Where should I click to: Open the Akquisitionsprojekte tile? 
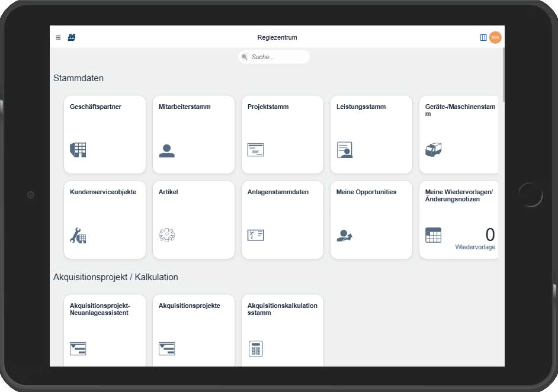coord(194,330)
